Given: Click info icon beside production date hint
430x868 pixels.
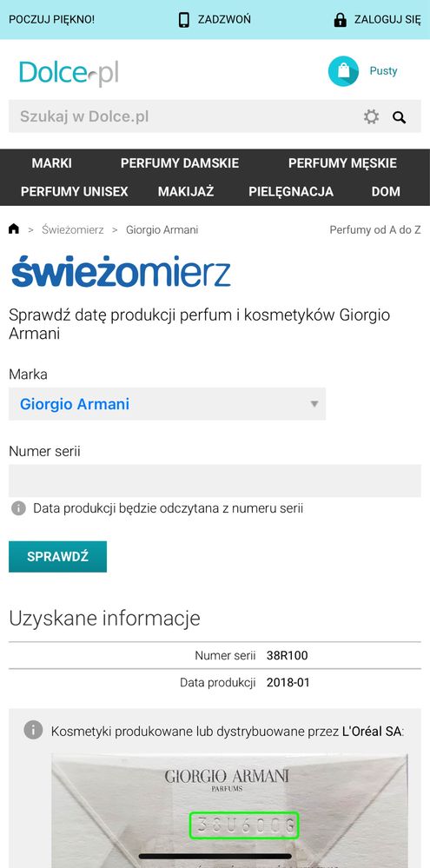Looking at the screenshot, I should (19, 508).
